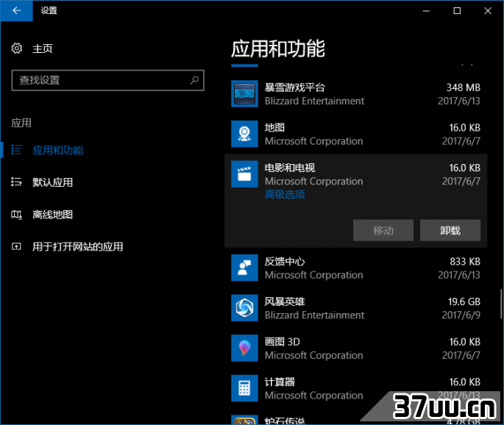Select the 计算器 app name
Image resolution: width=504 pixels, height=425 pixels.
click(280, 382)
